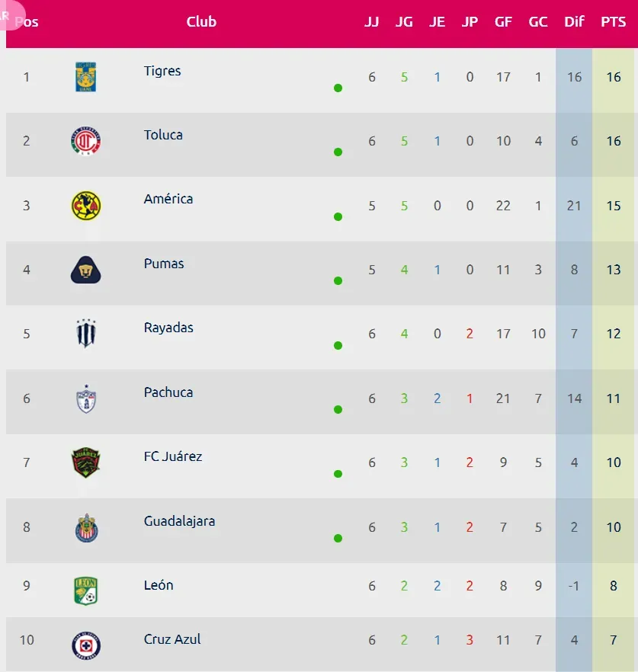Open the León green crest

pyautogui.click(x=85, y=591)
